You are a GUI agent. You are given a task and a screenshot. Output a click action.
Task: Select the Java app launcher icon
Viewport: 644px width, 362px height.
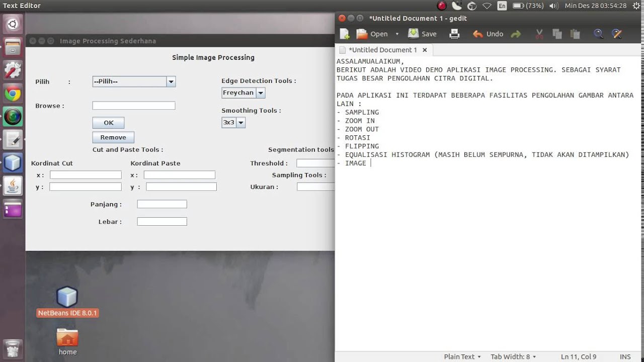point(13,186)
